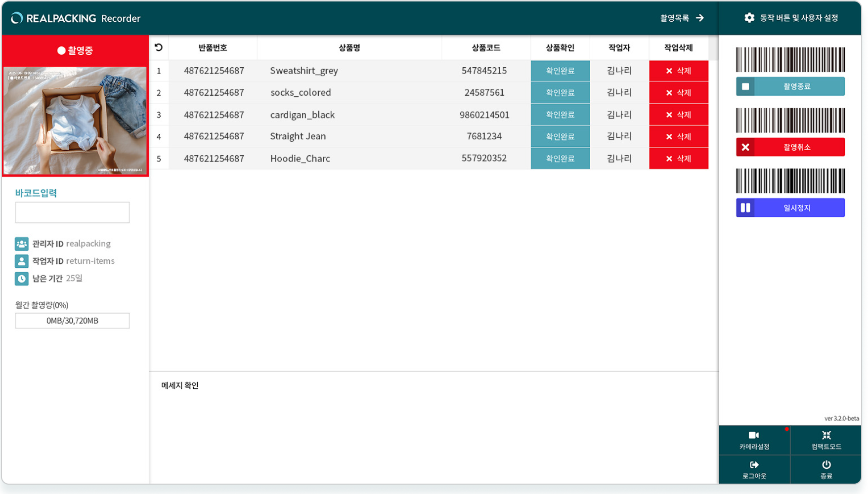The height and width of the screenshot is (494, 868).
Task: Click the manager ID people icon
Action: coord(22,244)
